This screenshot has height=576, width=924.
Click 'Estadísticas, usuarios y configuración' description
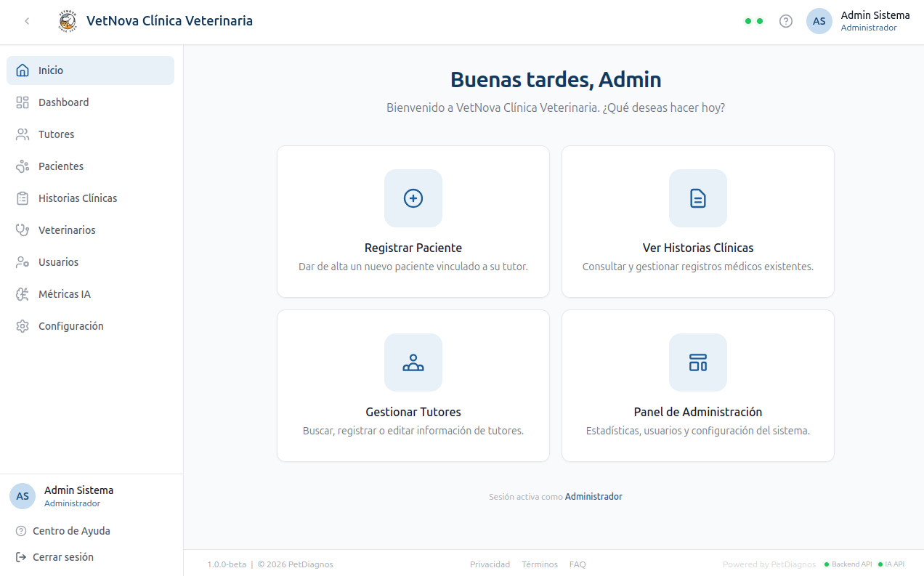click(698, 431)
